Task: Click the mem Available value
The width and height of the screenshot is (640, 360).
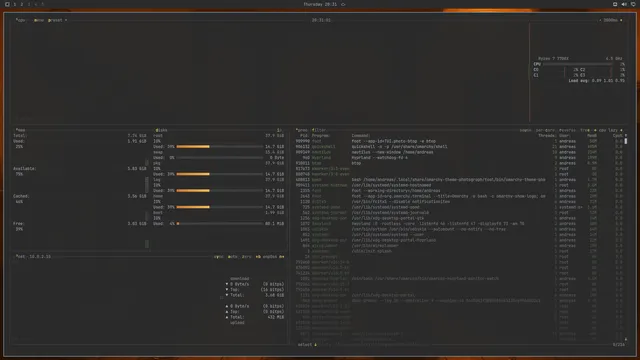Action: (137, 169)
